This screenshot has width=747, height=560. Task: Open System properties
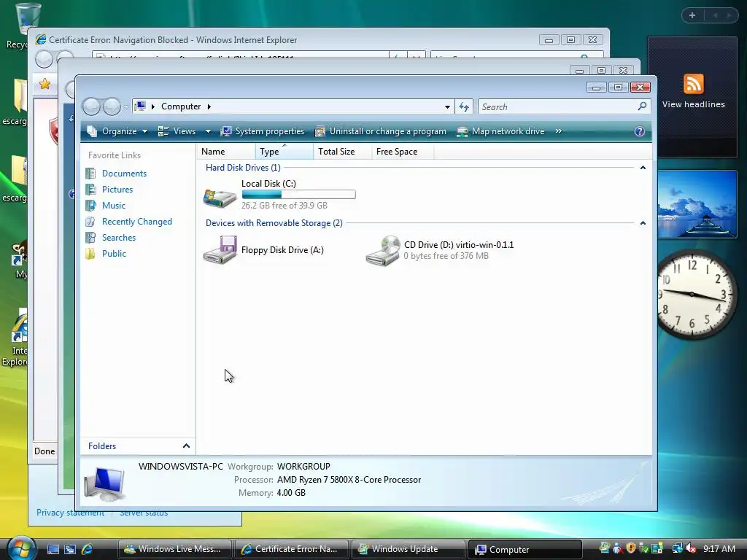tap(263, 131)
